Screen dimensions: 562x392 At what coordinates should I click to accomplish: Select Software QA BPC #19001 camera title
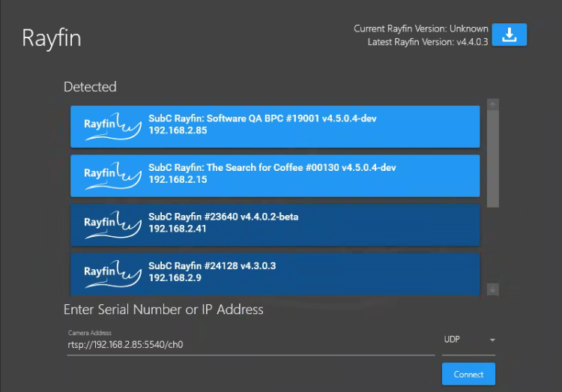coord(262,118)
